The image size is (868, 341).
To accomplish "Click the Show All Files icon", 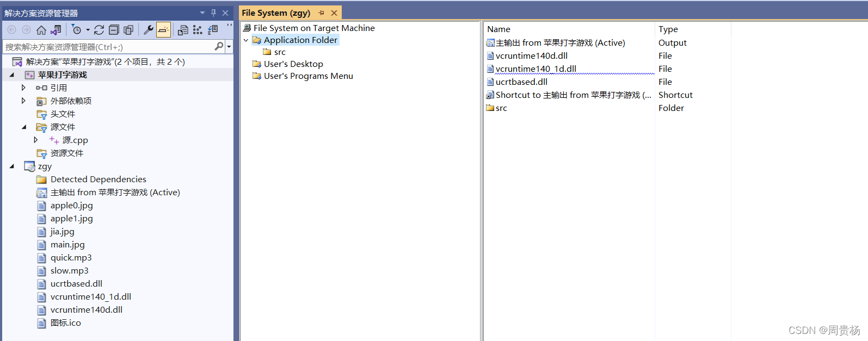I will pos(128,30).
